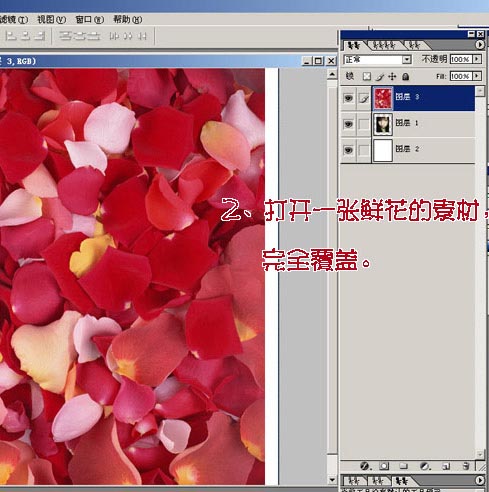
Task: Add a layer mask to 图层 3
Action: tap(384, 466)
